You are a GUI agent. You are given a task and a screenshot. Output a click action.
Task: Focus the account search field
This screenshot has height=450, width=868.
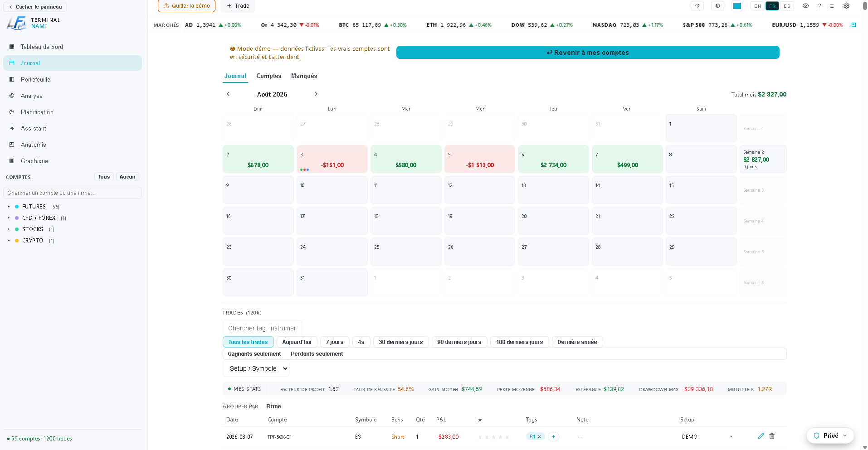pos(73,193)
